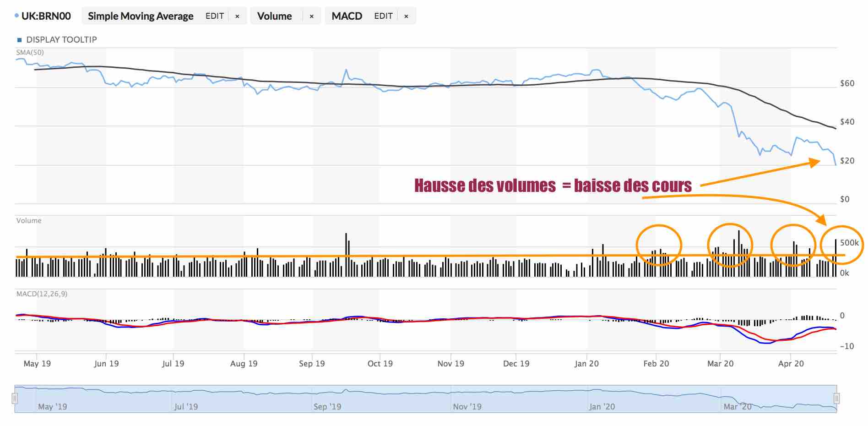Click the Feb 20 date axis label
868x426 pixels.
click(656, 364)
